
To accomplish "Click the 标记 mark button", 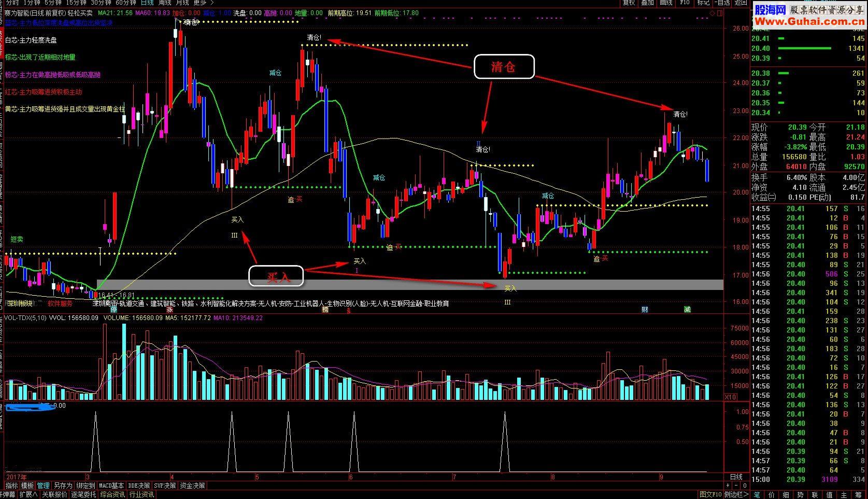I will [x=703, y=3].
